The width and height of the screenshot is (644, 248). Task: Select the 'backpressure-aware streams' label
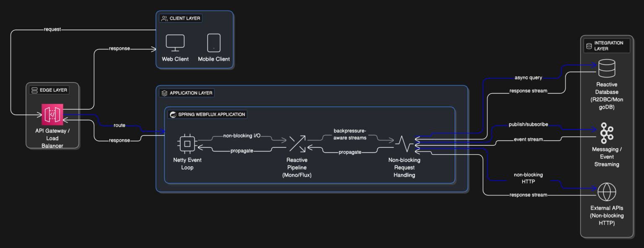[x=350, y=134]
